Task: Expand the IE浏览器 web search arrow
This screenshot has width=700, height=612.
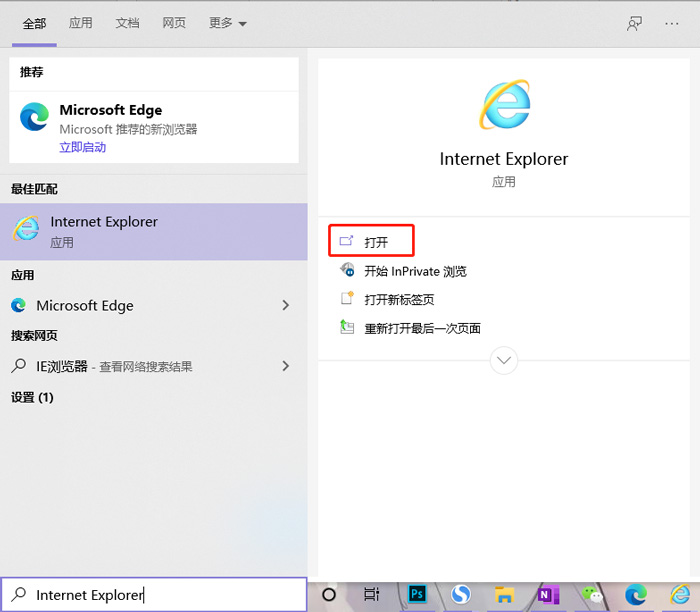Action: click(286, 366)
